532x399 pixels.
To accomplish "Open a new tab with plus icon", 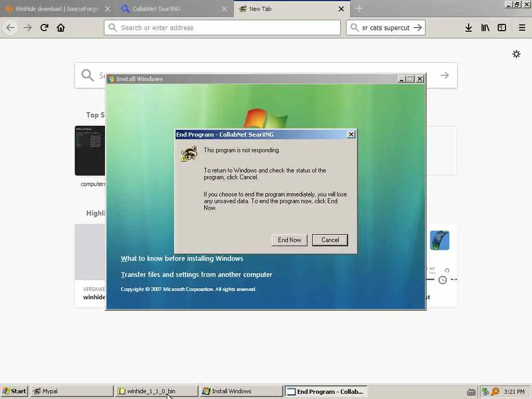I will [x=359, y=8].
